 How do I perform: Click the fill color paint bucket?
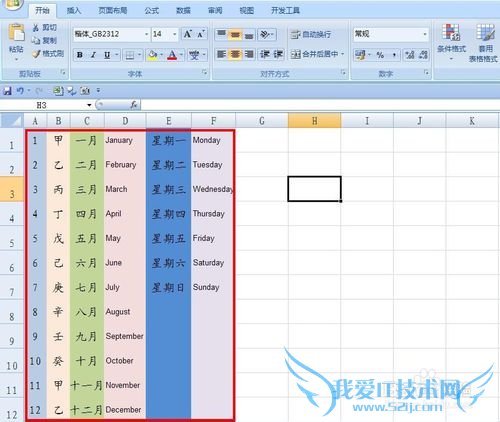pos(153,55)
